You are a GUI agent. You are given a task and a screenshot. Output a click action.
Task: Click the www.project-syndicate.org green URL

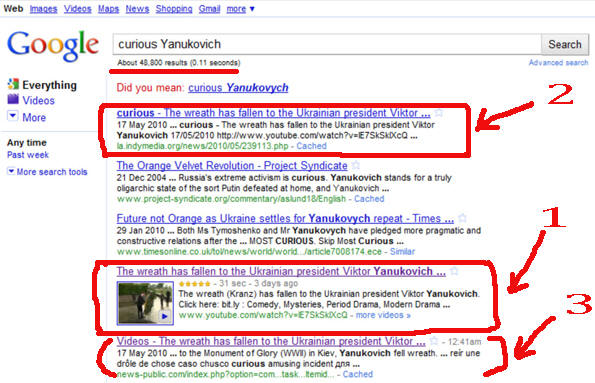point(231,199)
